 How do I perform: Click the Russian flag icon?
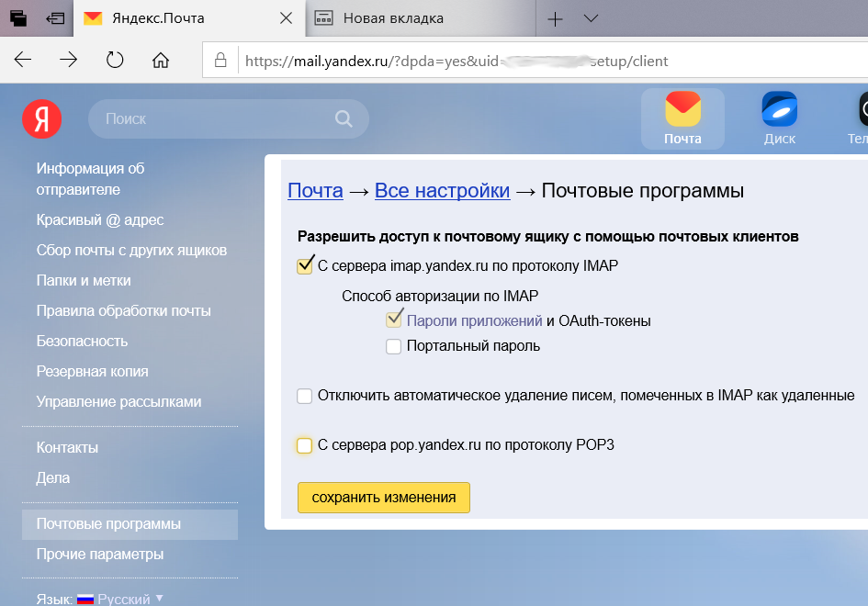[x=85, y=599]
